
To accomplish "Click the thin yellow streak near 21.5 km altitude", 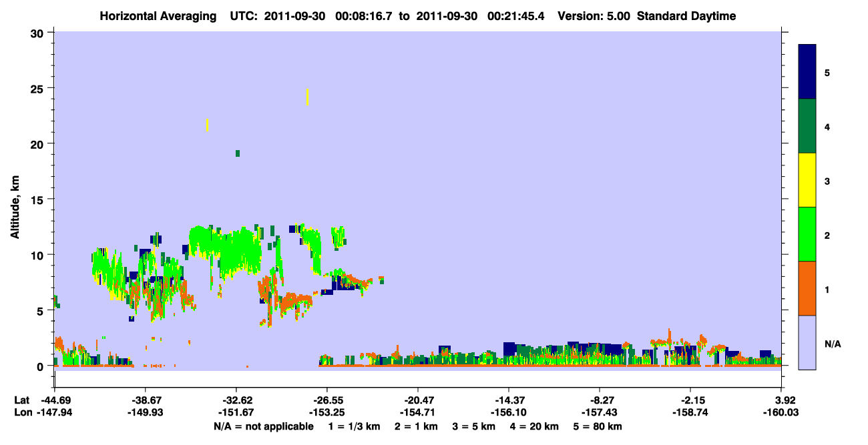I will [x=208, y=125].
